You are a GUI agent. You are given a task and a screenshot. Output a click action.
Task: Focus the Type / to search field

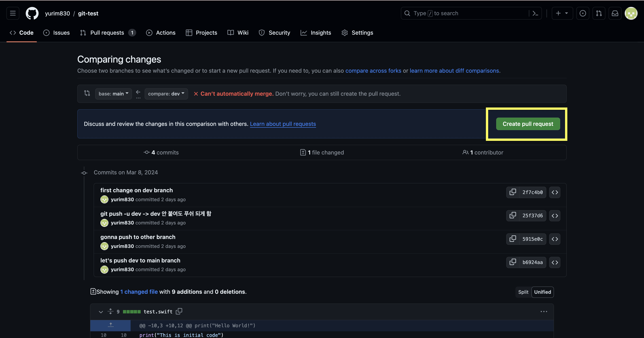click(465, 13)
